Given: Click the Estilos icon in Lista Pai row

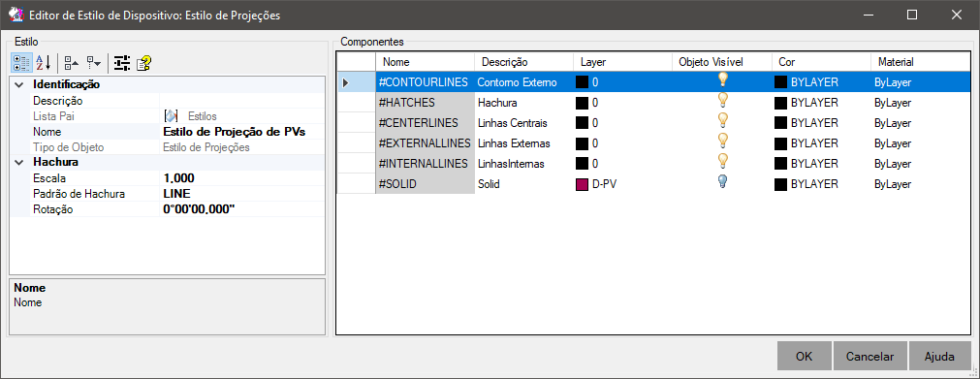Looking at the screenshot, I should tap(172, 115).
